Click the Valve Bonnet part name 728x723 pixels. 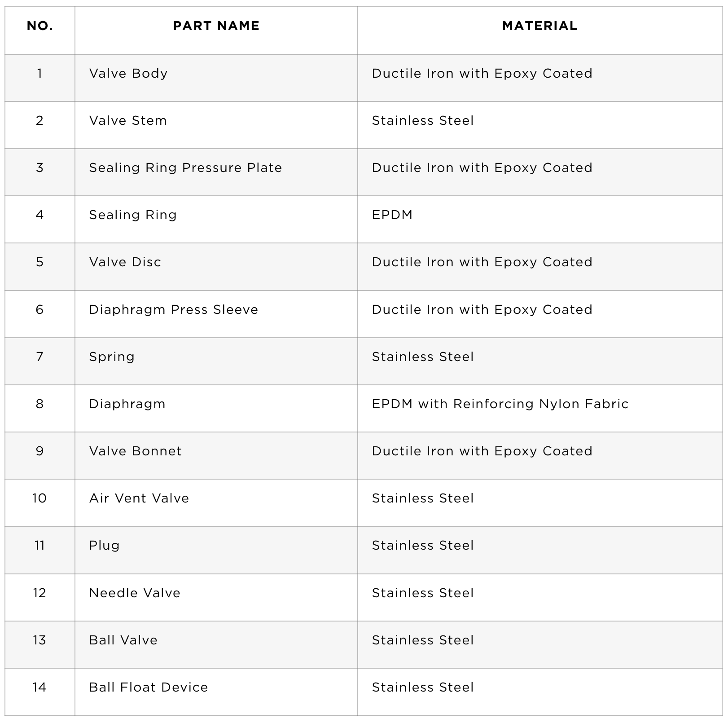point(136,451)
